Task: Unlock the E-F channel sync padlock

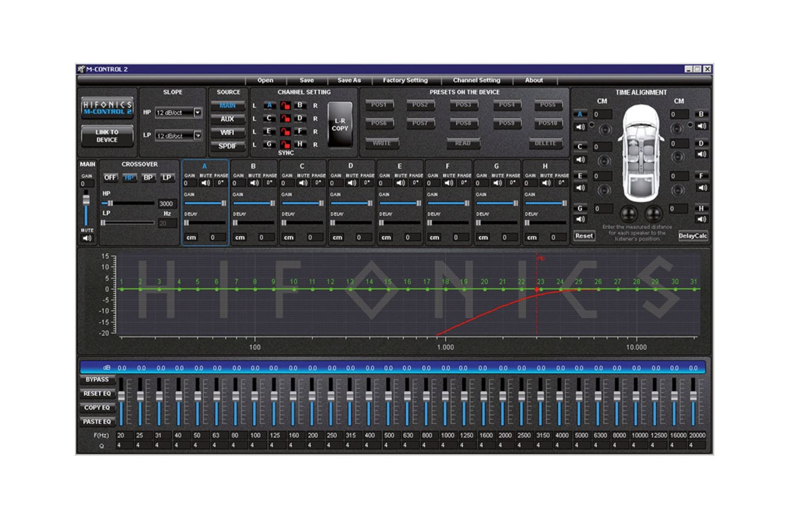Action: tap(285, 132)
